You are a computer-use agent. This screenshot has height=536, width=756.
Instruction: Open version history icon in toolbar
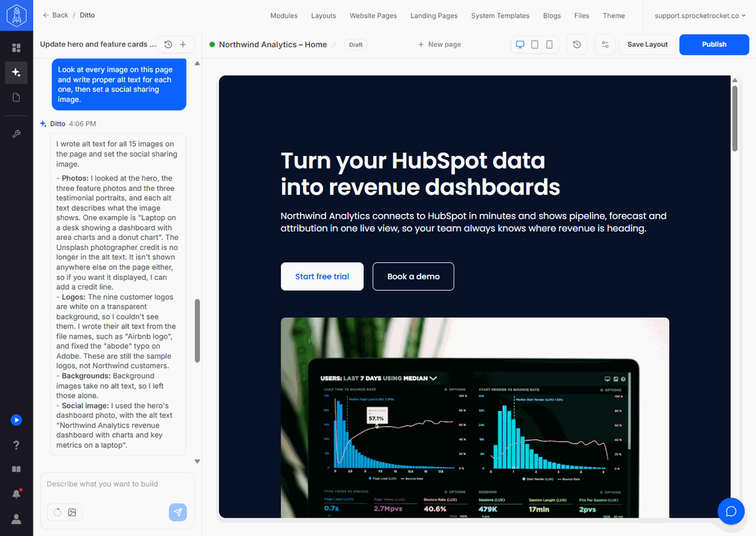577,44
